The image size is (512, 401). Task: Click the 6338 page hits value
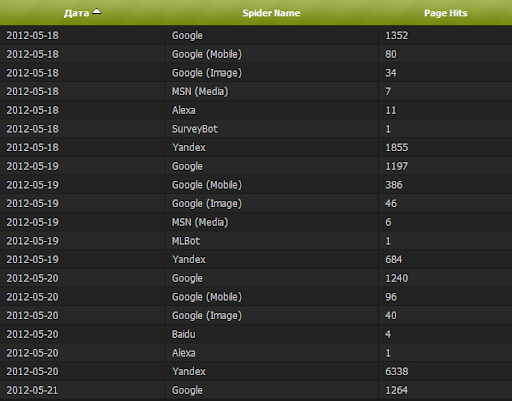pyautogui.click(x=397, y=372)
